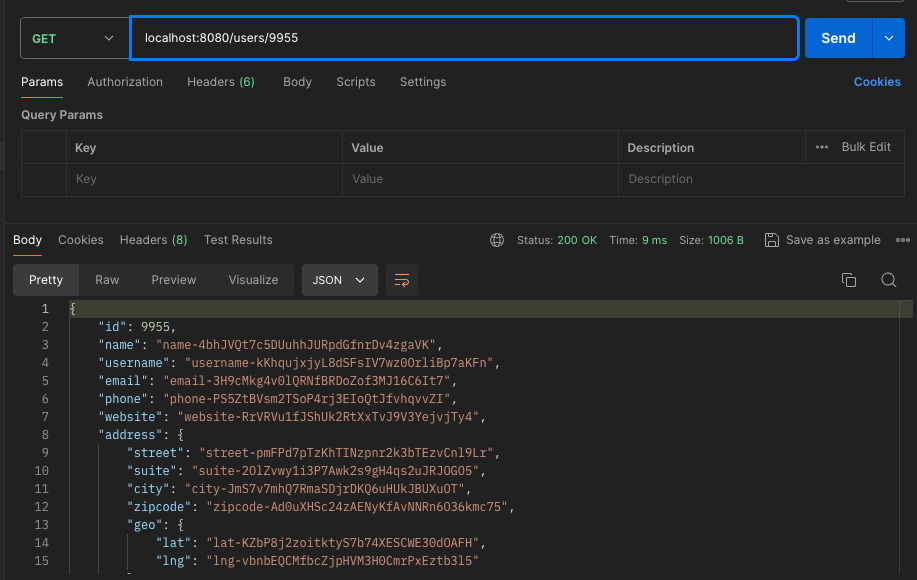Open the response Headers (8) tab
This screenshot has width=917, height=580.
153,240
